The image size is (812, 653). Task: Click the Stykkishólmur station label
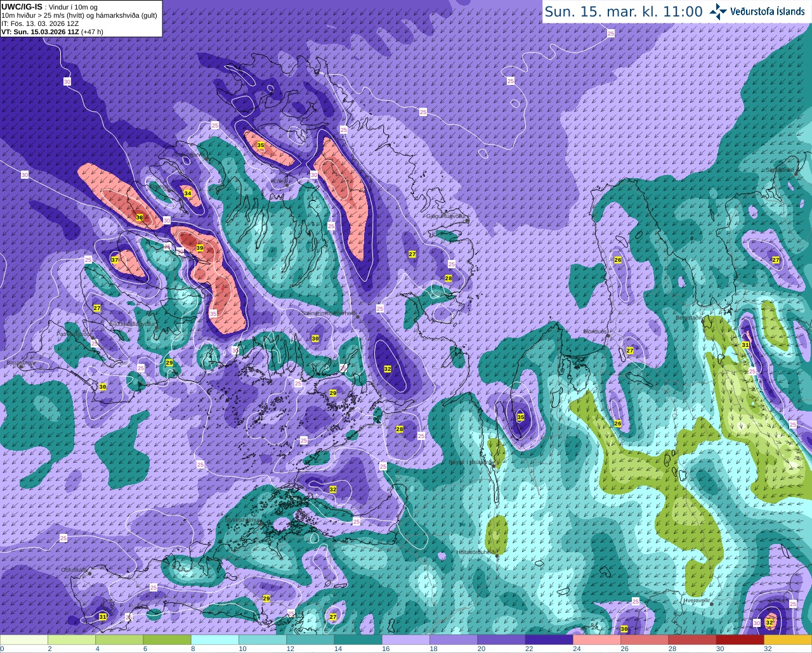pyautogui.click(x=243, y=519)
